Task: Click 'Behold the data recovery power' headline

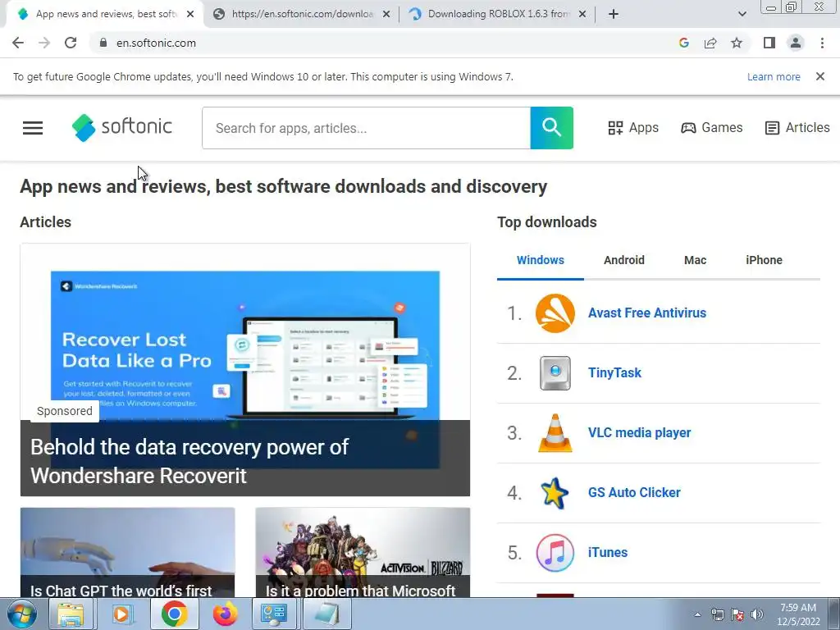Action: [189, 461]
